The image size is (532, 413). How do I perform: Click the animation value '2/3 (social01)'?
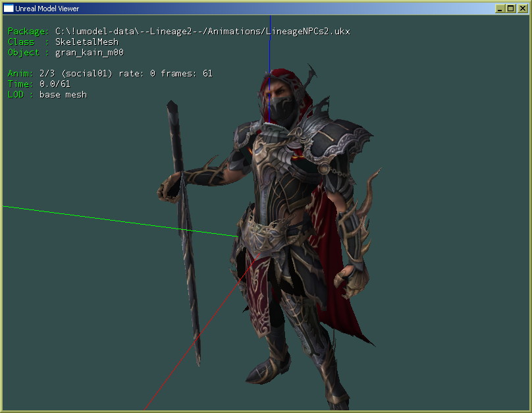click(76, 73)
